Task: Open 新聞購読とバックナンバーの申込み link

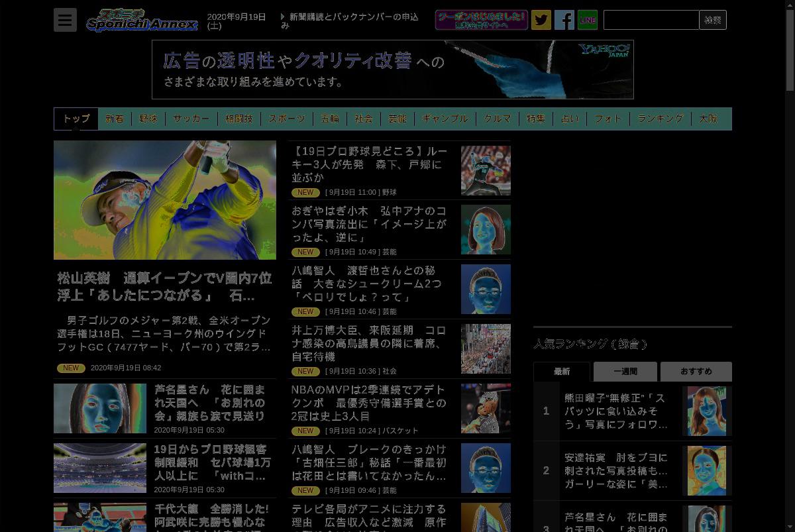Action: [349, 21]
